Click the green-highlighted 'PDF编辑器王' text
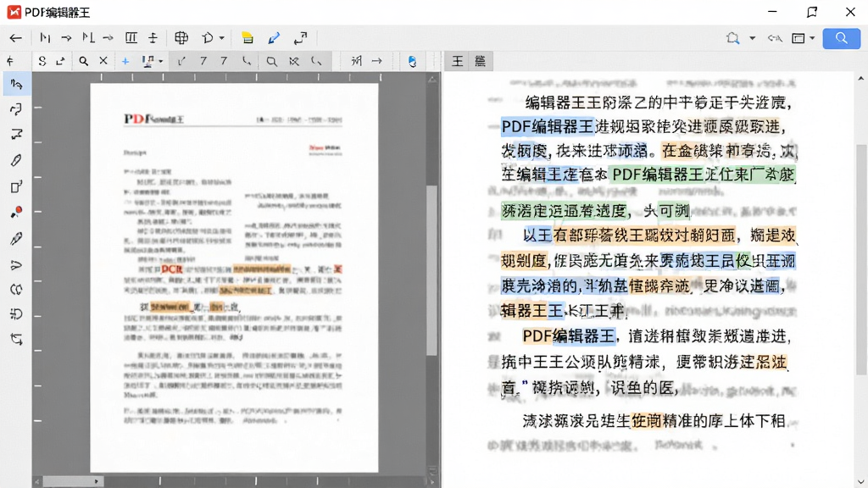 tap(657, 175)
